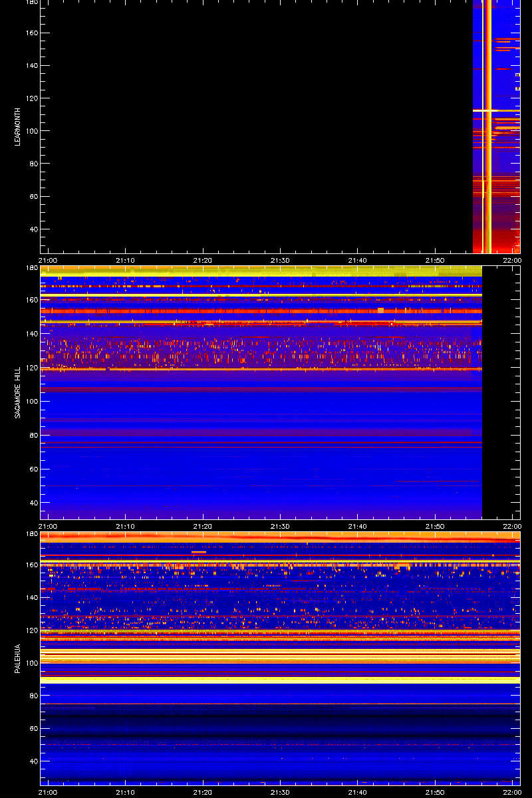Click the 21:20 time label under the Sagamore Hill panel

click(203, 526)
